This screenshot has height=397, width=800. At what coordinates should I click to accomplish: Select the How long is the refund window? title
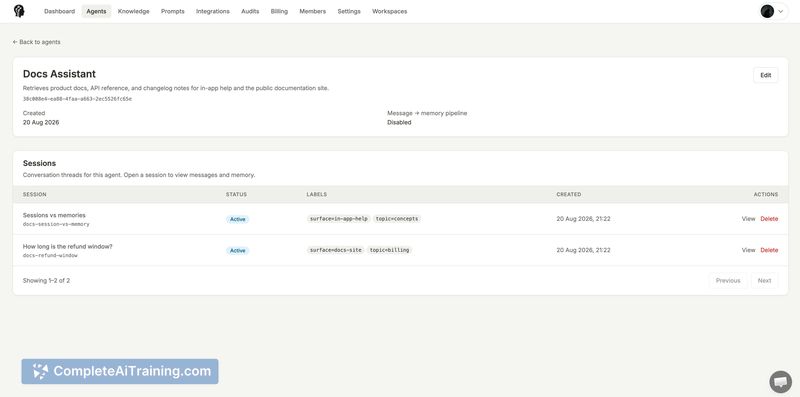tap(67, 246)
